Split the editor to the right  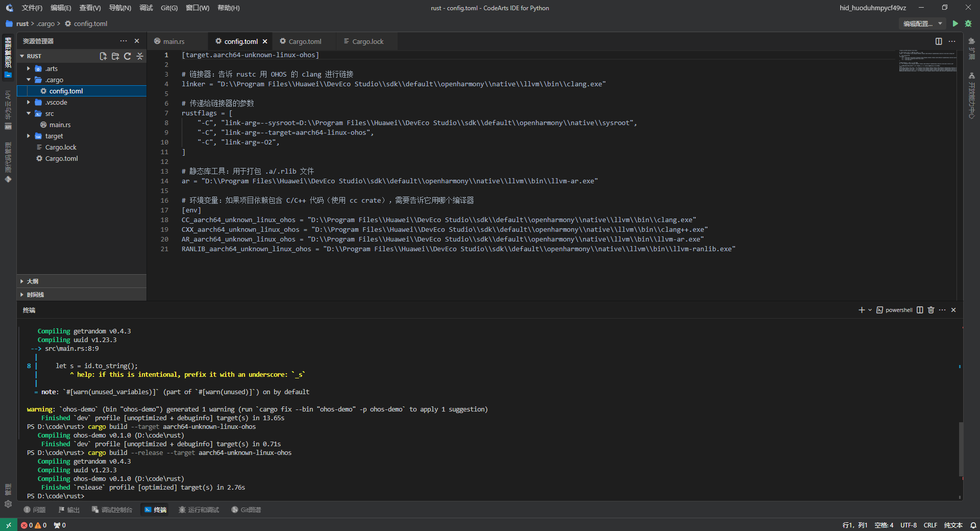(939, 41)
